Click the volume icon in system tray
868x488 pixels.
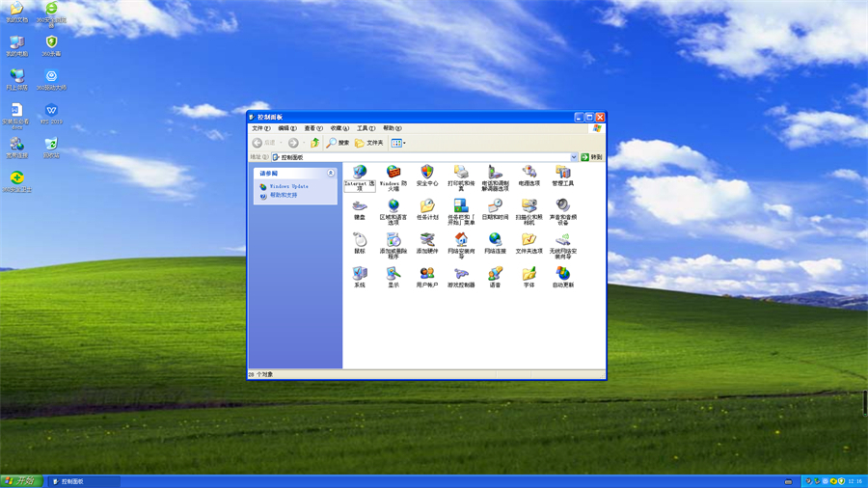[809, 481]
